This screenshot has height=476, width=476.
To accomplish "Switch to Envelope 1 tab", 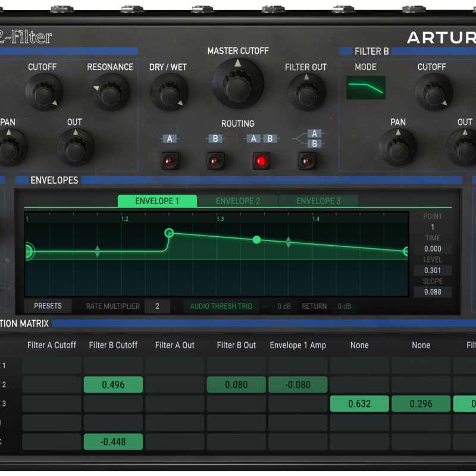I will [x=157, y=201].
